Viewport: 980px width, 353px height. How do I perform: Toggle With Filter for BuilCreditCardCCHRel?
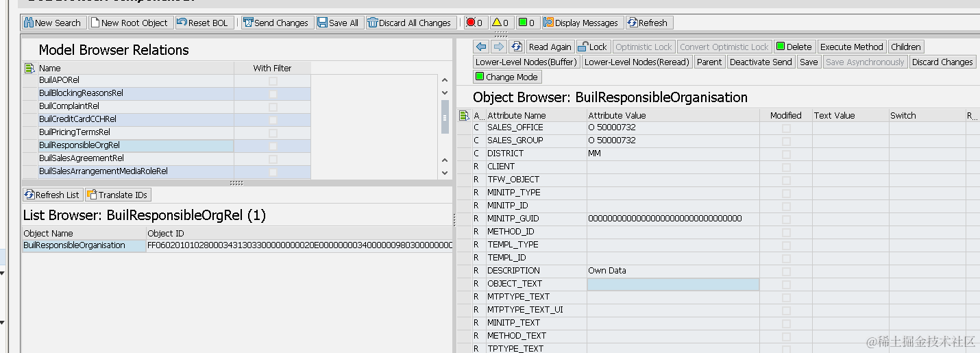273,120
